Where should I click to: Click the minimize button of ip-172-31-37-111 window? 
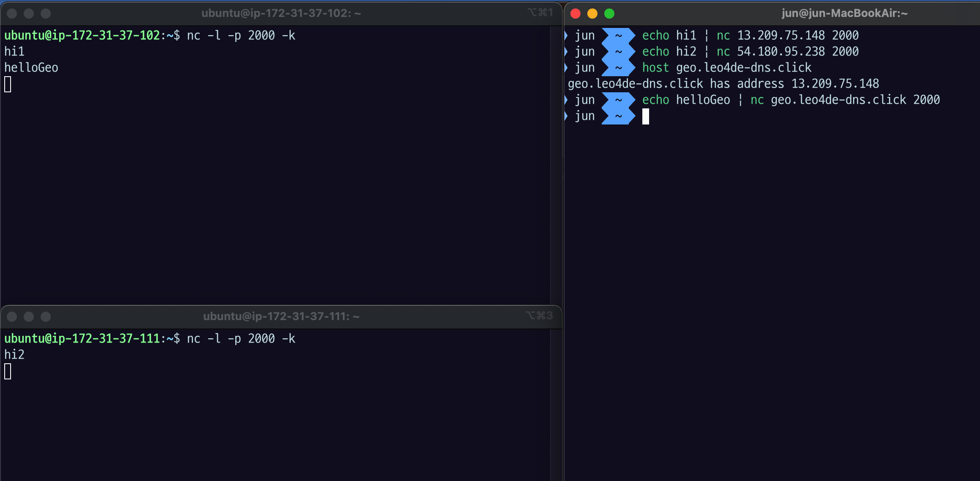pyautogui.click(x=29, y=317)
